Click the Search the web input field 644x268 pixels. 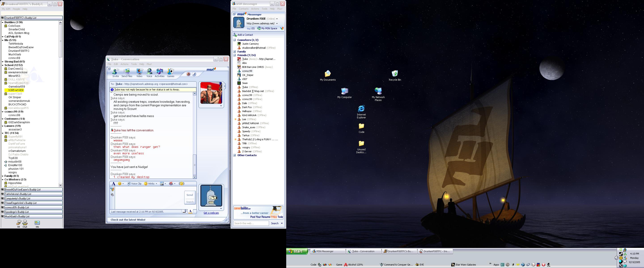[251, 223]
